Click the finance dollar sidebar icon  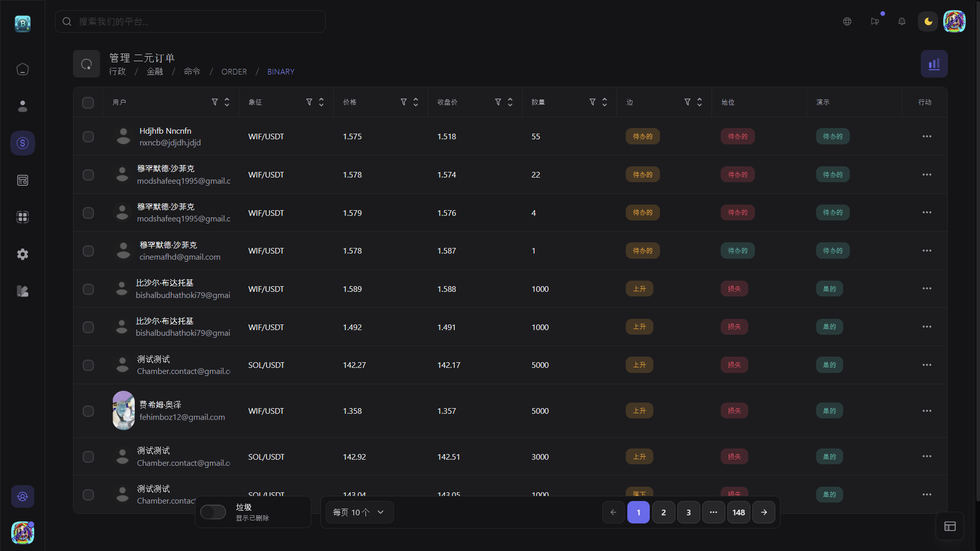point(22,143)
